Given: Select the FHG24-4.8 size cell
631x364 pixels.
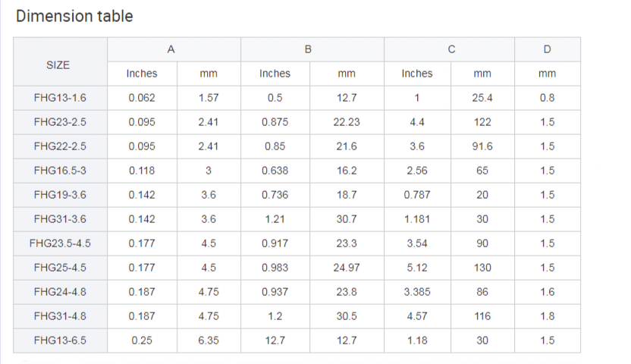Looking at the screenshot, I should 61,292.
